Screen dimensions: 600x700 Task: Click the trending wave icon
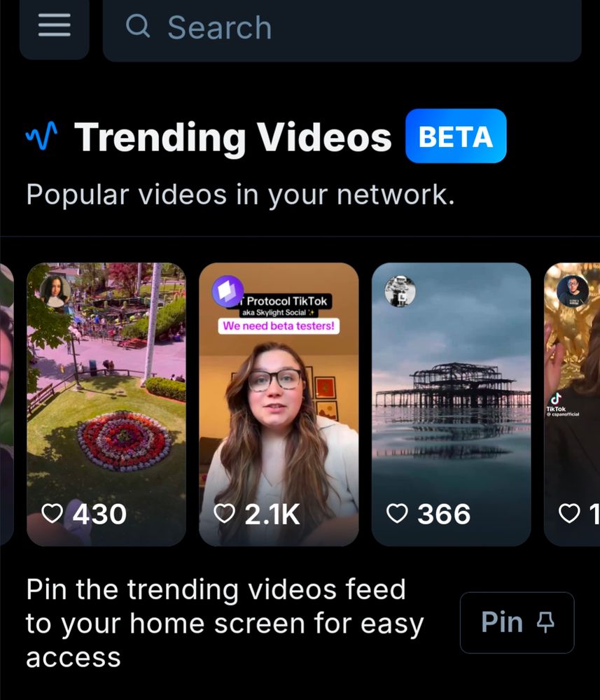41,135
